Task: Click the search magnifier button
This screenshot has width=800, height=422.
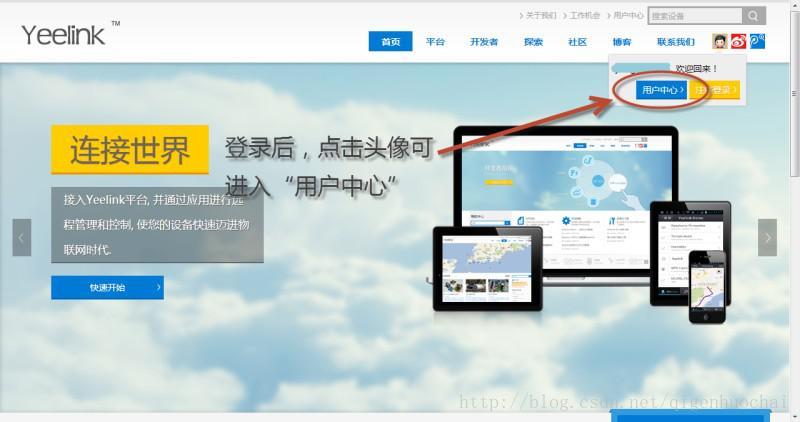Action: [x=754, y=16]
